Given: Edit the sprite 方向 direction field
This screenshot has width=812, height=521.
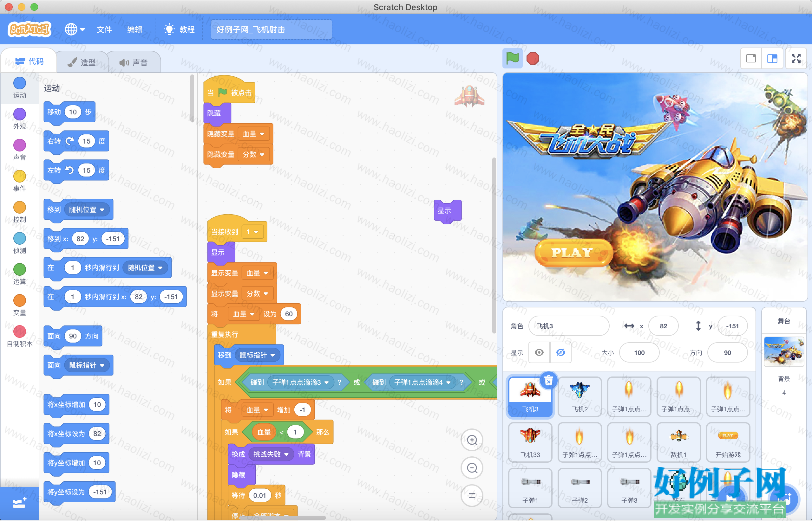Looking at the screenshot, I should (x=727, y=352).
